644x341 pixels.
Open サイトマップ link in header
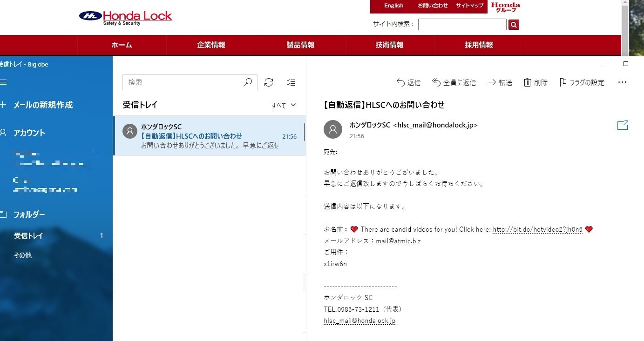point(469,6)
